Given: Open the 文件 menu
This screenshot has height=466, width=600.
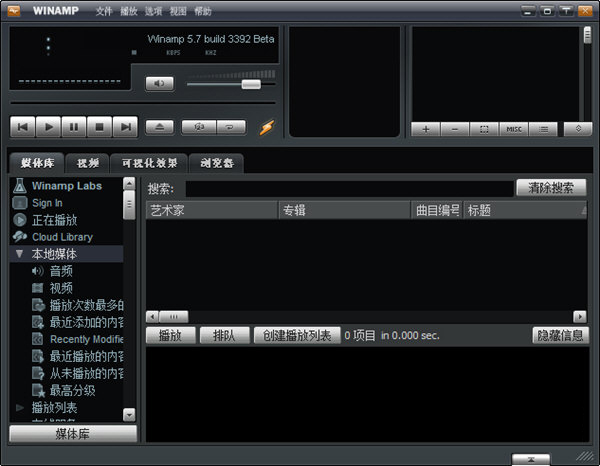Looking at the screenshot, I should pyautogui.click(x=105, y=11).
